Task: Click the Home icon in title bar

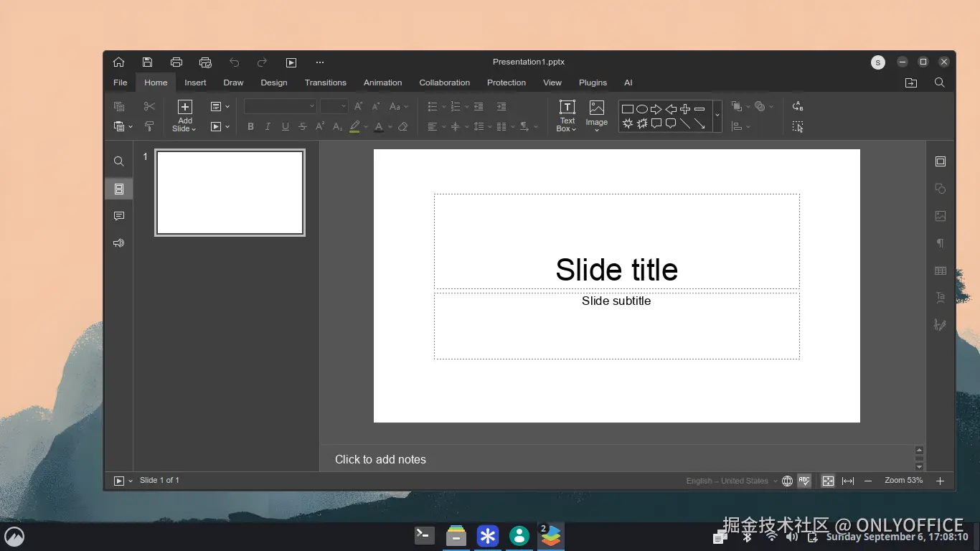Action: [118, 62]
